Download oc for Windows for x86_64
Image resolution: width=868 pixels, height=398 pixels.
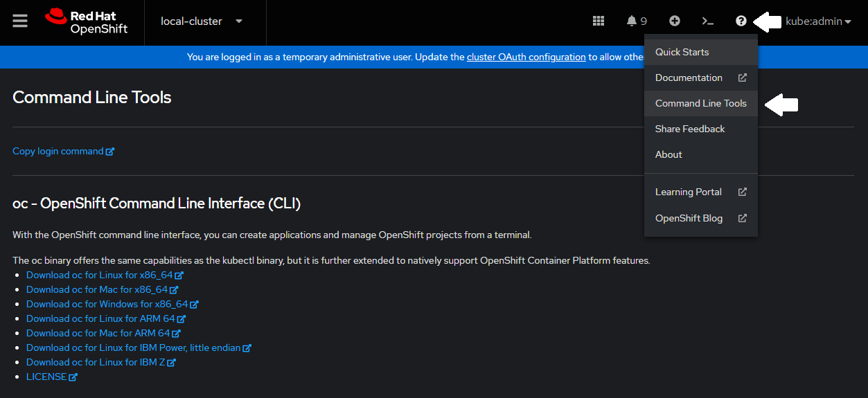tap(112, 304)
